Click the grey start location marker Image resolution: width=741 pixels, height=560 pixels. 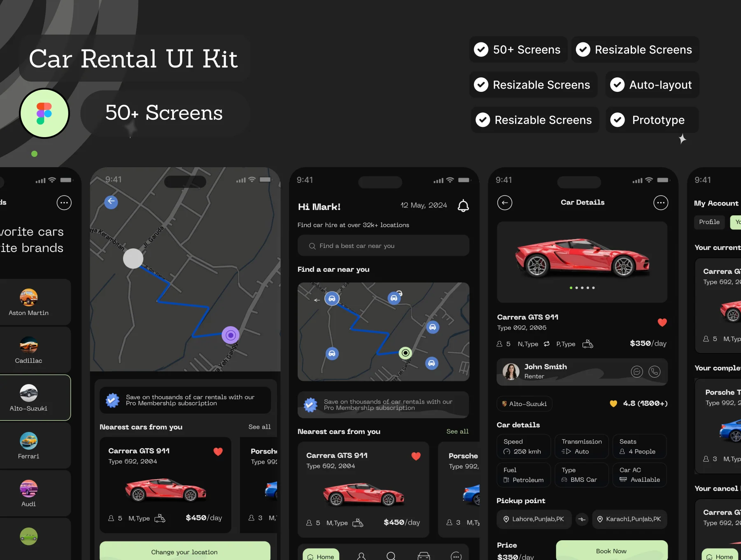pos(133,259)
